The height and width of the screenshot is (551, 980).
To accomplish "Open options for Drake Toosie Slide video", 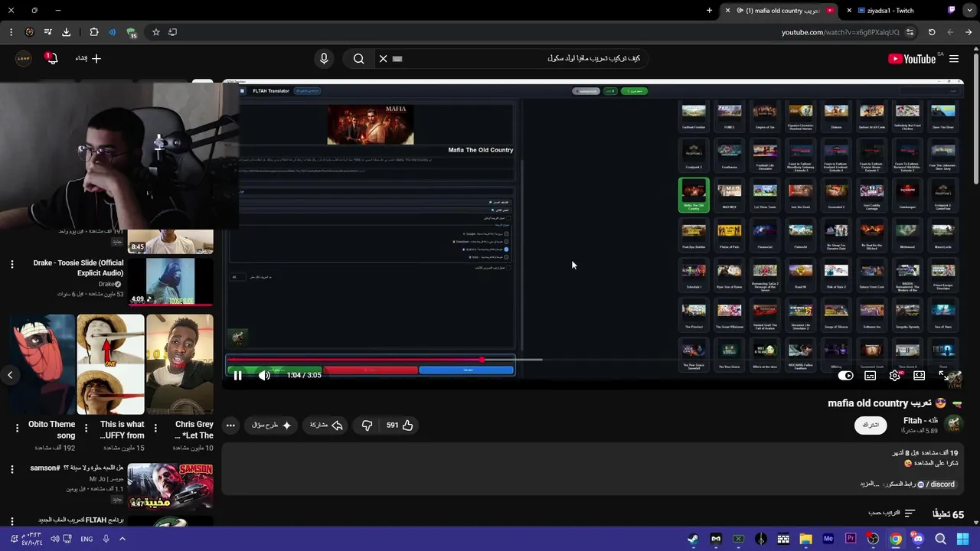I will click(11, 264).
